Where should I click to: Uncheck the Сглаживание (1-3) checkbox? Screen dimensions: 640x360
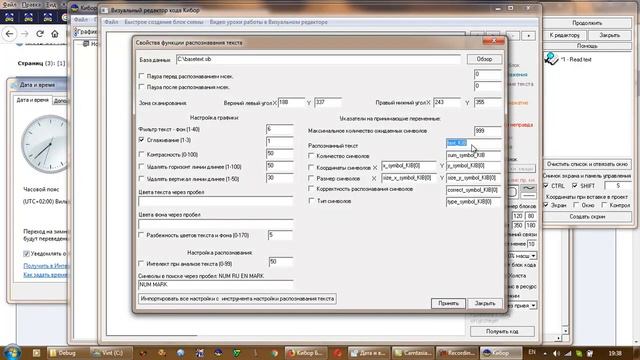click(x=141, y=140)
